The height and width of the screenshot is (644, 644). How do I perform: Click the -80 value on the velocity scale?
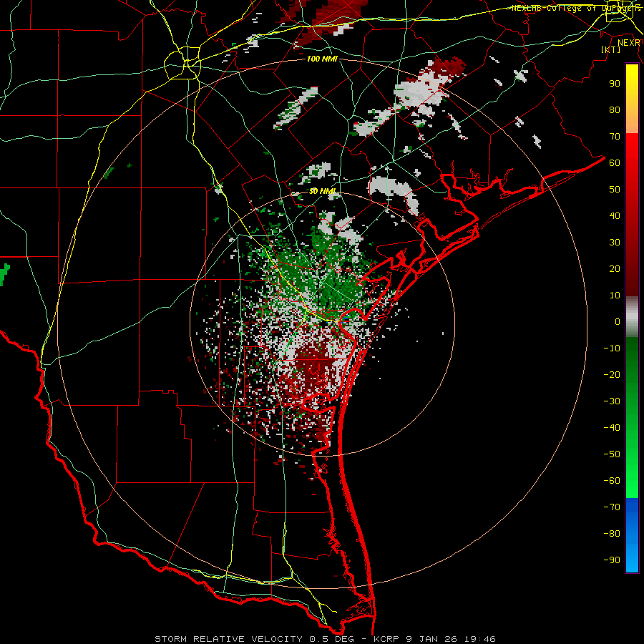(612, 534)
